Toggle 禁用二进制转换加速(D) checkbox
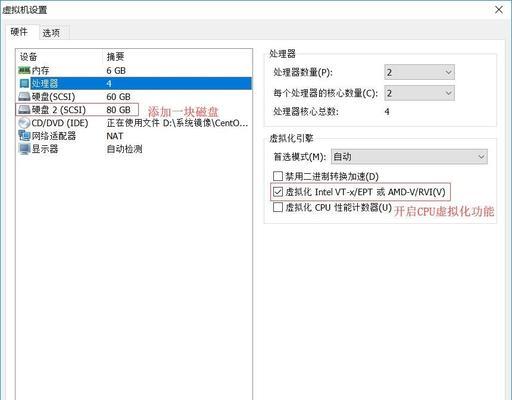 pyautogui.click(x=278, y=176)
